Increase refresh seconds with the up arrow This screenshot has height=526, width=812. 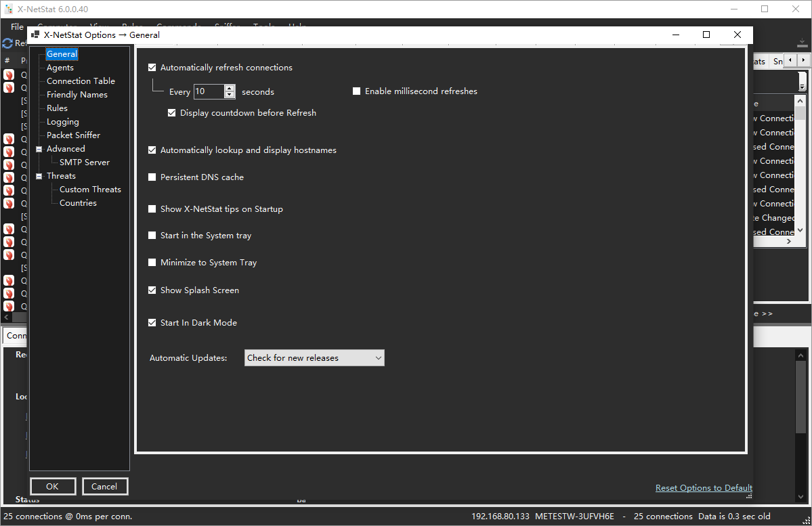point(230,88)
